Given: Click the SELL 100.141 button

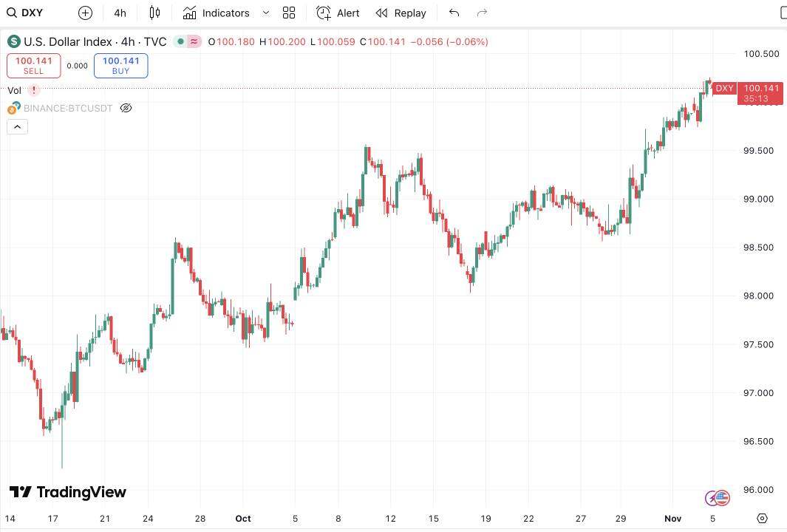Looking at the screenshot, I should coord(33,65).
